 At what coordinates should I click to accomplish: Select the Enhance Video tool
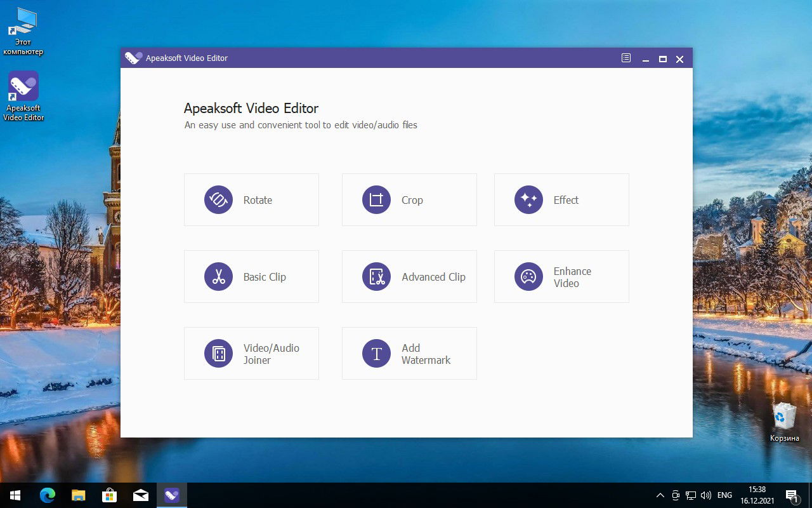coord(561,276)
